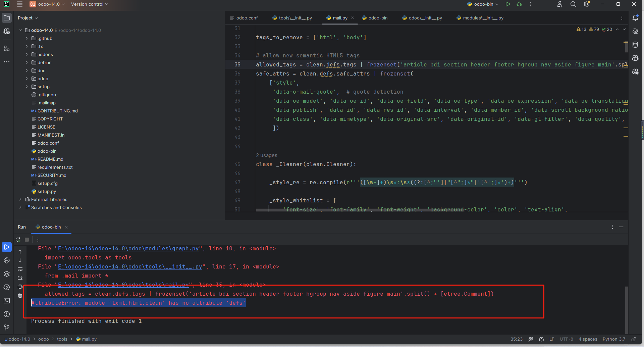Image resolution: width=644 pixels, height=347 pixels.
Task: Expand External Libraries node
Action: [x=20, y=199]
